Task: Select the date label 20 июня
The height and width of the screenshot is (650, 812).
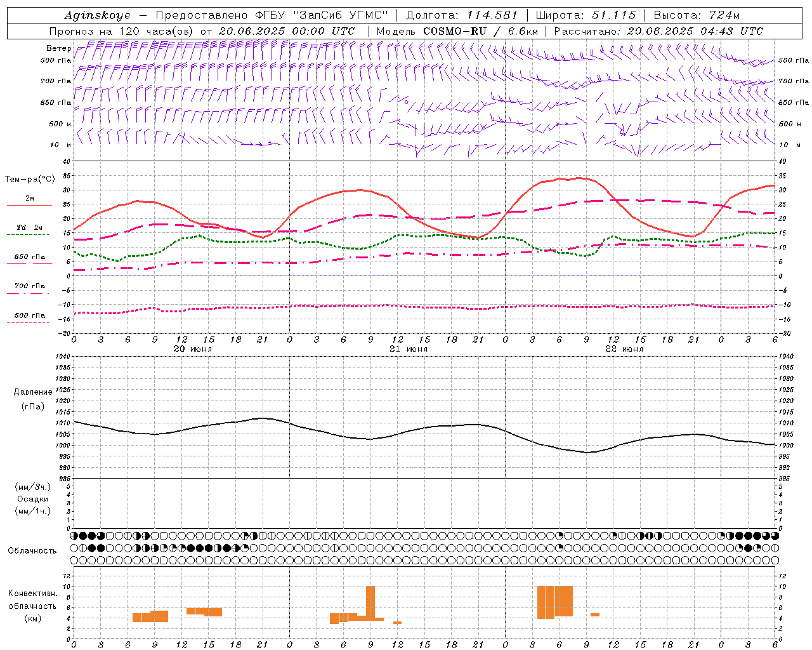Action: [x=193, y=349]
